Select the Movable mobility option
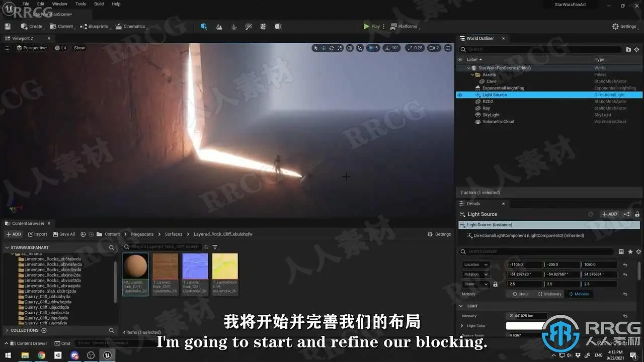 (579, 294)
